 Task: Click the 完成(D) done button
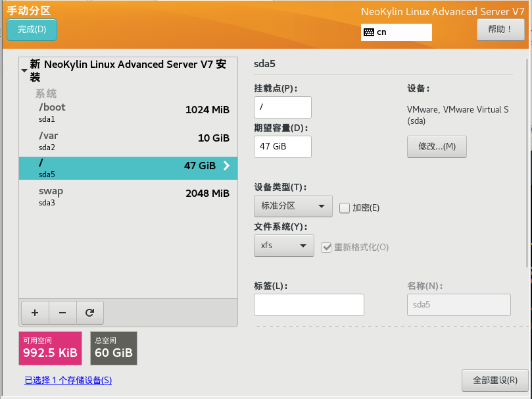[x=32, y=30]
